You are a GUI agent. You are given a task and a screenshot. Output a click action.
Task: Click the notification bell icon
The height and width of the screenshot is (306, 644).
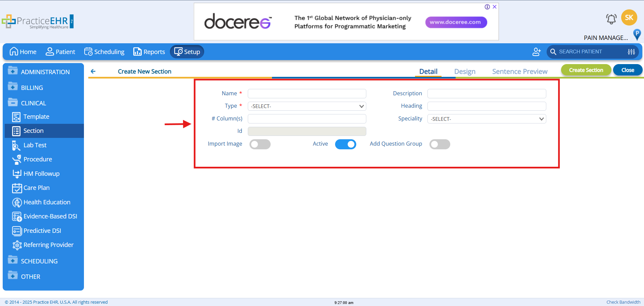[611, 19]
